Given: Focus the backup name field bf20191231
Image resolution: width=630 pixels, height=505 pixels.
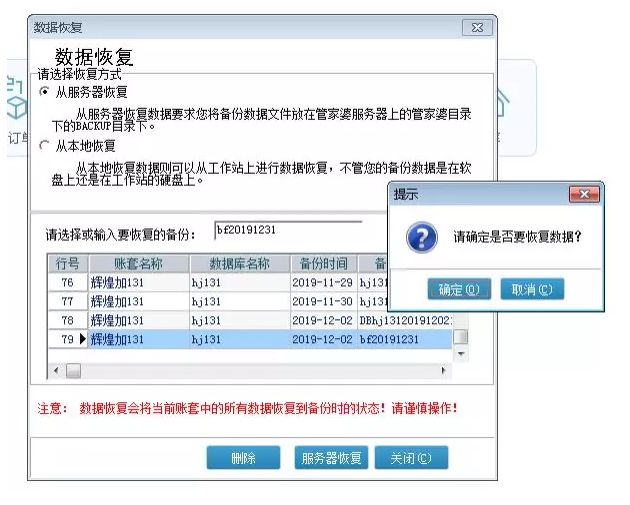Looking at the screenshot, I should pyautogui.click(x=288, y=230).
